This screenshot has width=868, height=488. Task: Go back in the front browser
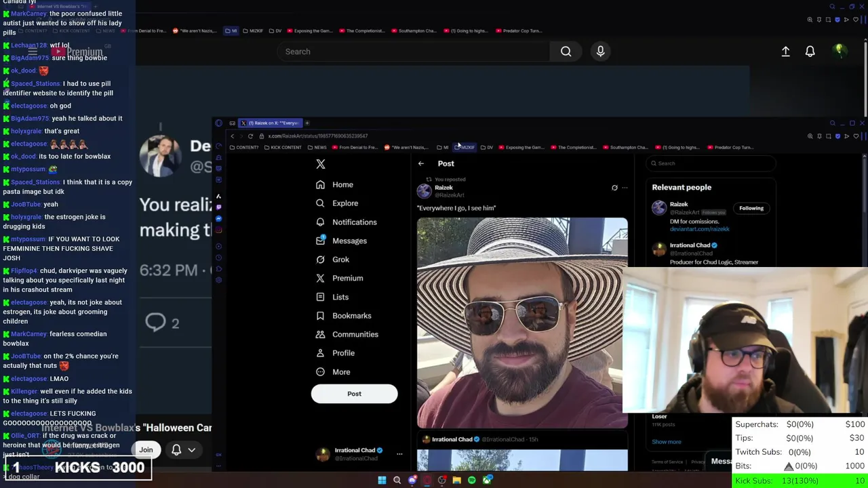pyautogui.click(x=232, y=136)
